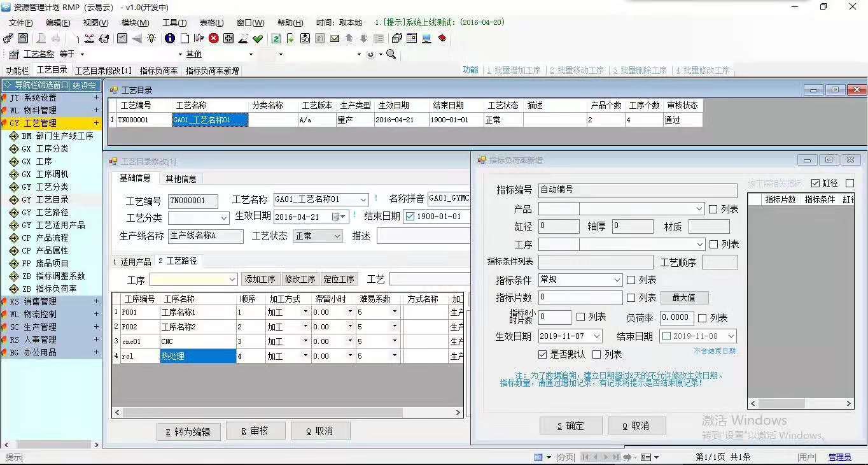
Task: Check the 列表 checkbox next to 产品
Action: (714, 209)
